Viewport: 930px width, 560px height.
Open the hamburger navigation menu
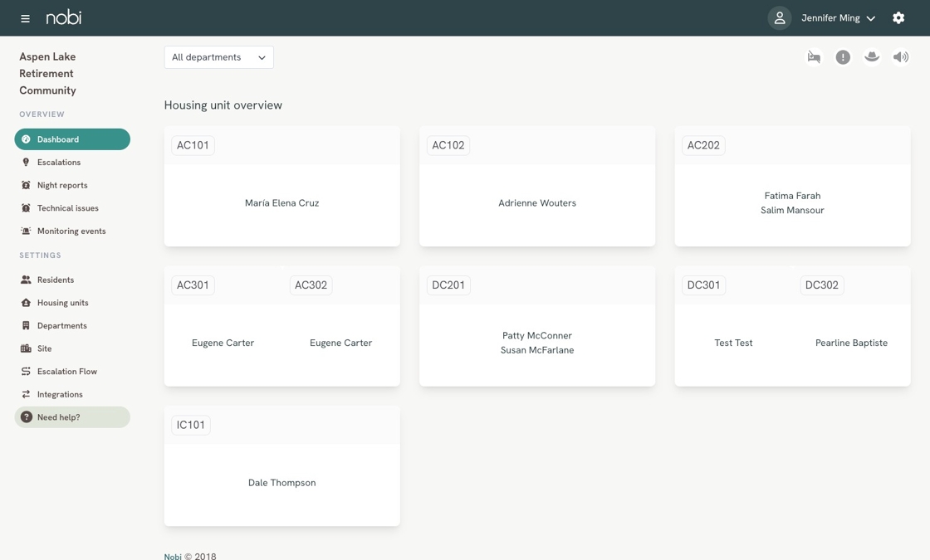point(25,18)
